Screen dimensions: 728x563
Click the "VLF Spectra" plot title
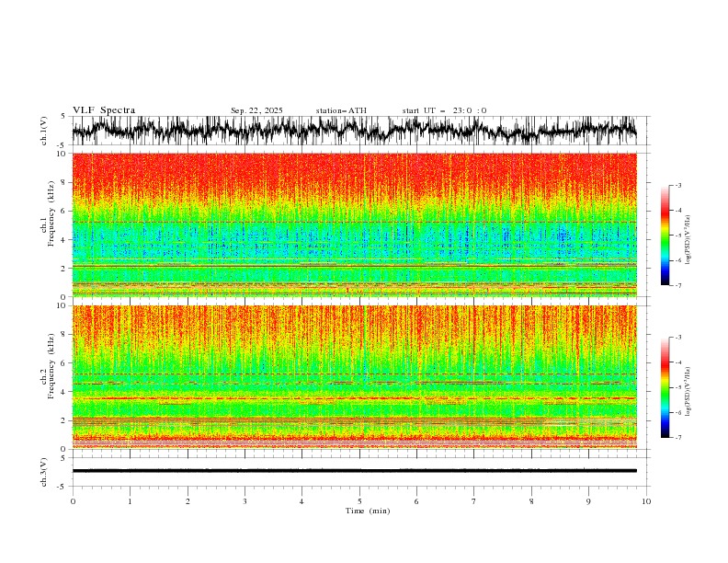104,110
